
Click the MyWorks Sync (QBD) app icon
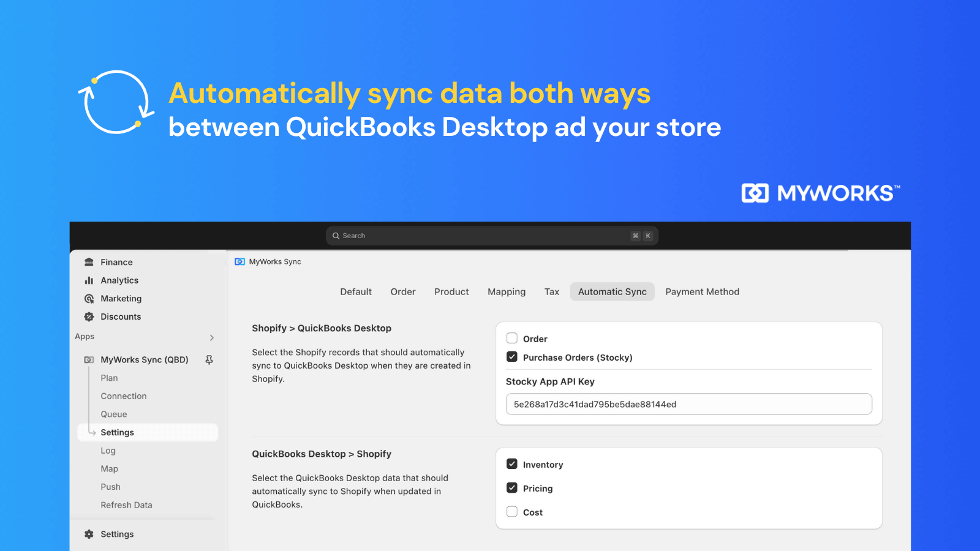point(88,359)
